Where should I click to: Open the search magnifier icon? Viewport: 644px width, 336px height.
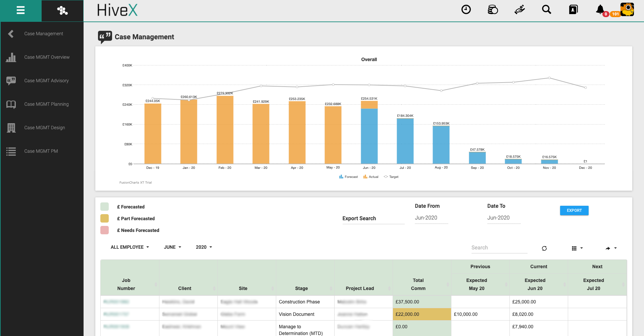[546, 10]
